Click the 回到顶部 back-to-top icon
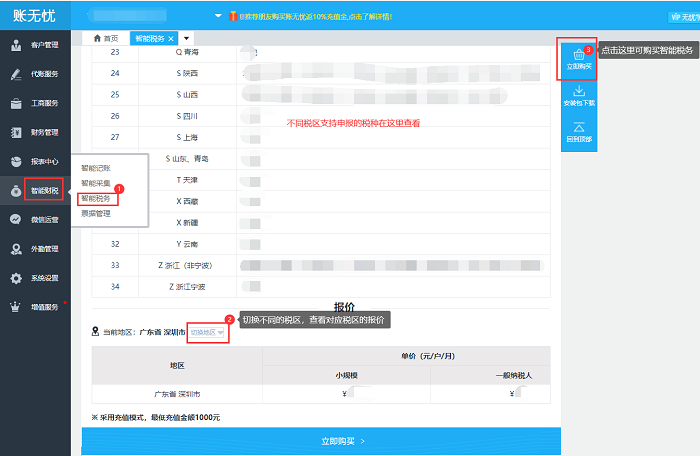700x456 pixels. pyautogui.click(x=579, y=127)
